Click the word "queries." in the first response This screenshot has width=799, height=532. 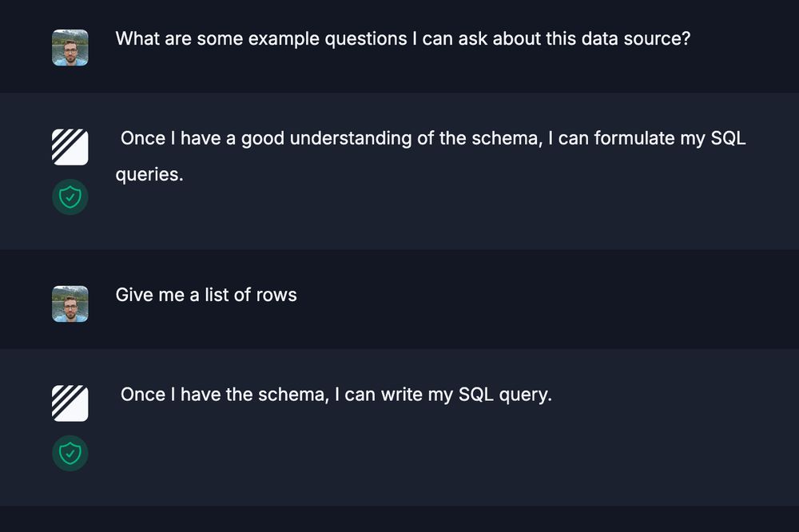point(149,174)
